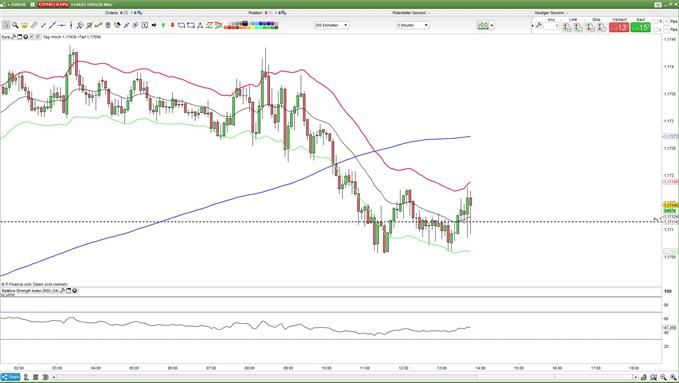
Task: Open the 200 Einheiten dropdown
Action: (x=331, y=25)
